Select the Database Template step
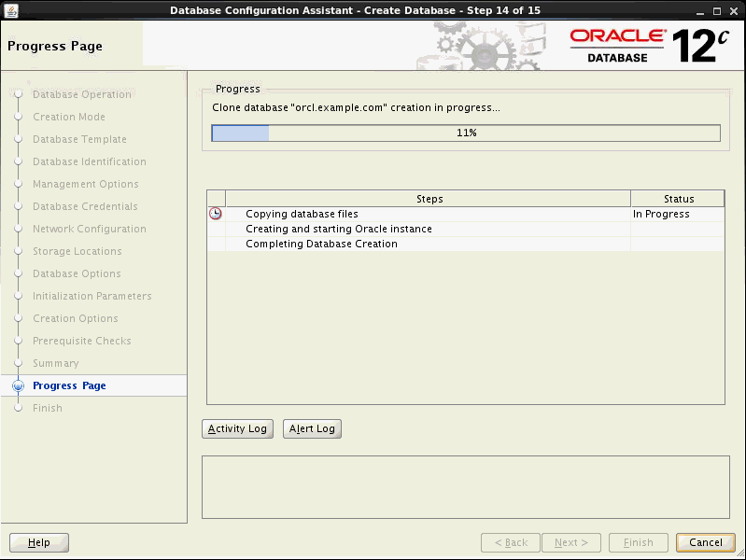Viewport: 746px width, 560px height. click(79, 139)
